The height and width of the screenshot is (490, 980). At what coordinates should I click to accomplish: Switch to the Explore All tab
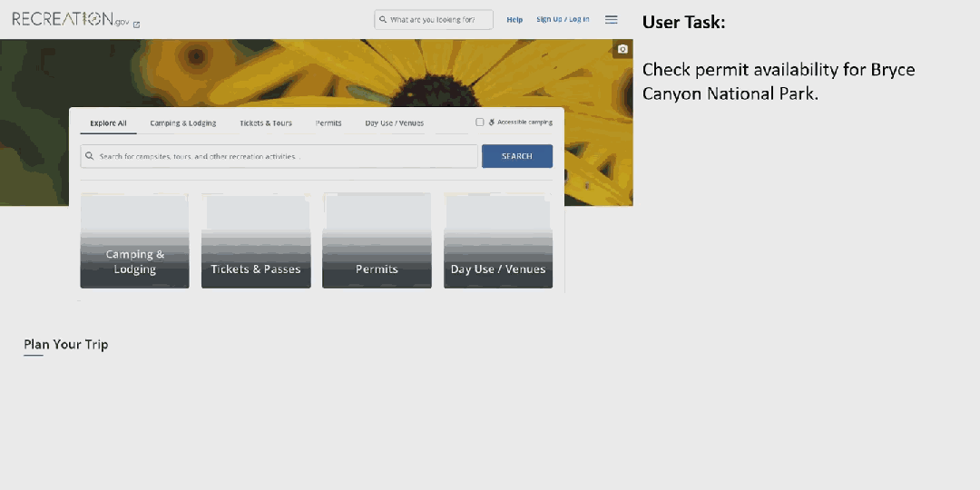click(108, 122)
